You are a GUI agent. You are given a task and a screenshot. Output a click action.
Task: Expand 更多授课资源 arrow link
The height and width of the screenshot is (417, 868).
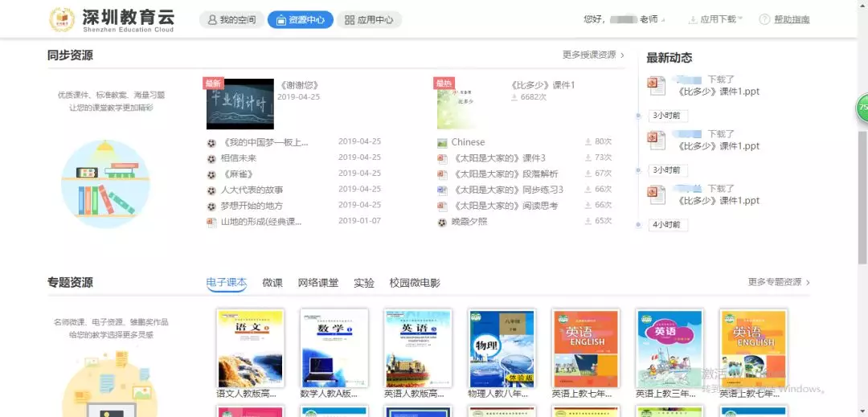point(594,55)
